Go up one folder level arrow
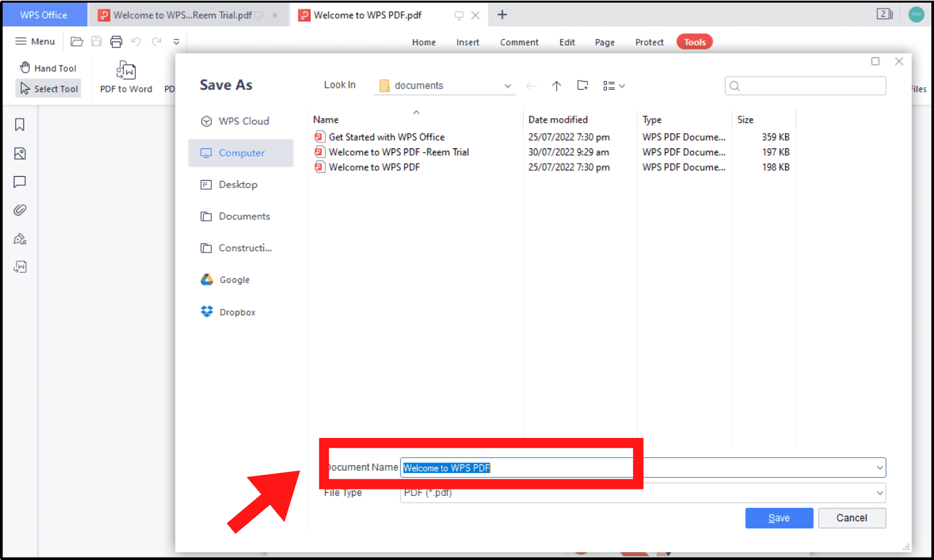Screen dimensions: 934x560 (x=557, y=86)
